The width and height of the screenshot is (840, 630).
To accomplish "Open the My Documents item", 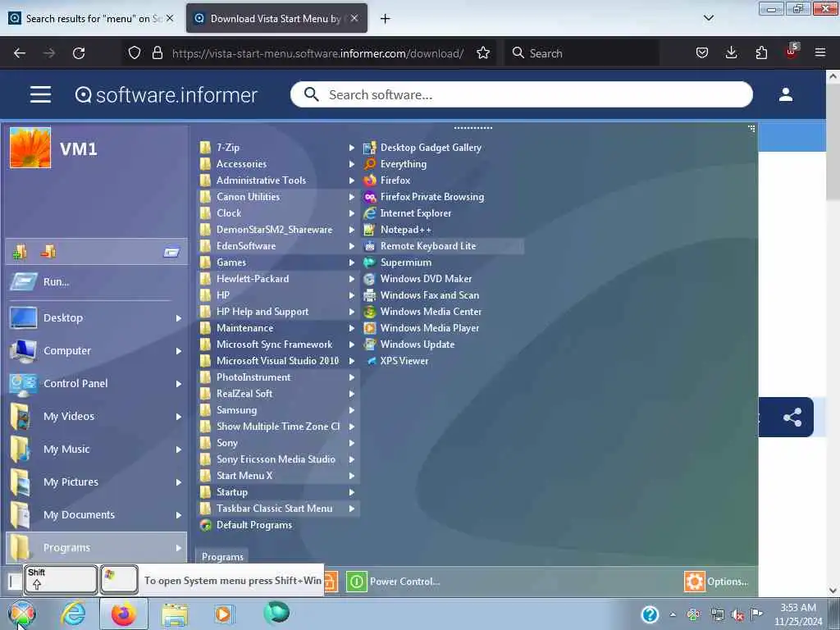I will (97, 515).
